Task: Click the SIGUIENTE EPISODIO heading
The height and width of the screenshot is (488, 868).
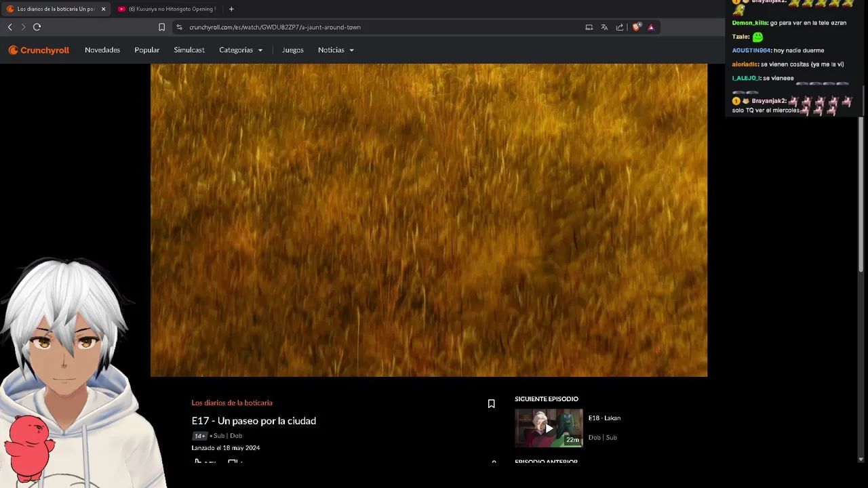Action: pyautogui.click(x=547, y=399)
